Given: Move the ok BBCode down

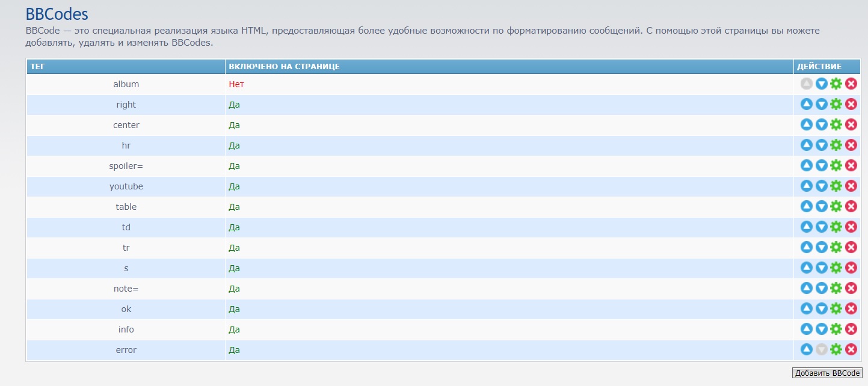Looking at the screenshot, I should click(x=821, y=309).
